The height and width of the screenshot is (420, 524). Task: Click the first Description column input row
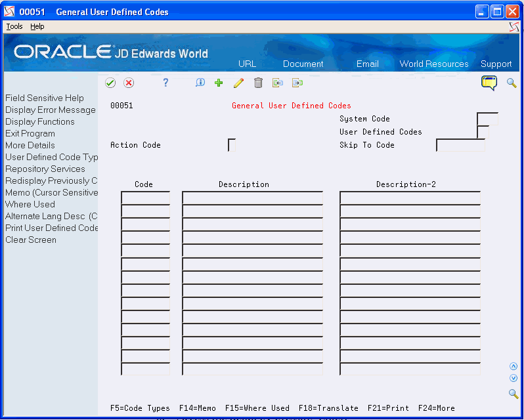pos(252,198)
